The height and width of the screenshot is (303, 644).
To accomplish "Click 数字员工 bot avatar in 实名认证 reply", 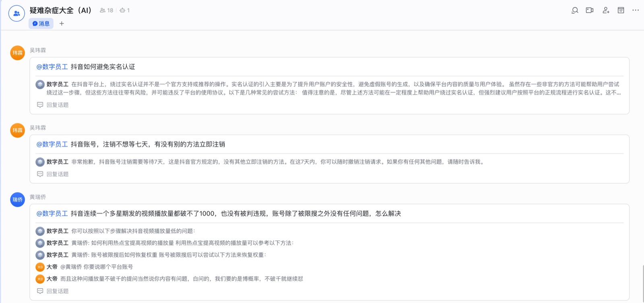I will coord(40,84).
